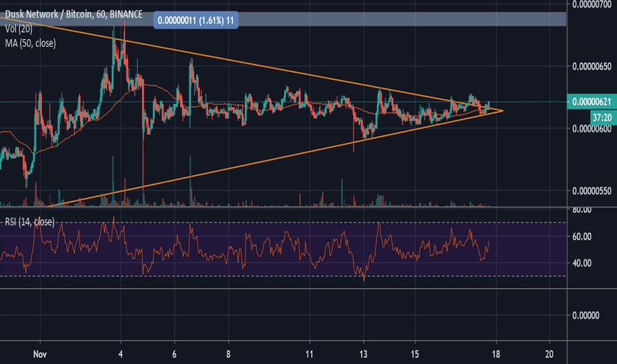Image resolution: width=617 pixels, height=364 pixels.
Task: Click the 0.00000011 (1.61%) 11 measurement label
Action: (195, 20)
